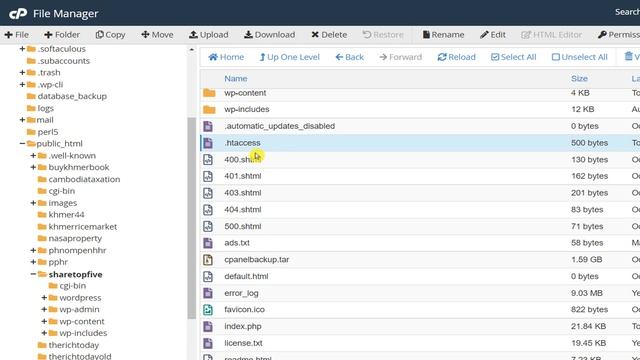Click the error_log file icon
The image size is (640, 360).
[208, 293]
